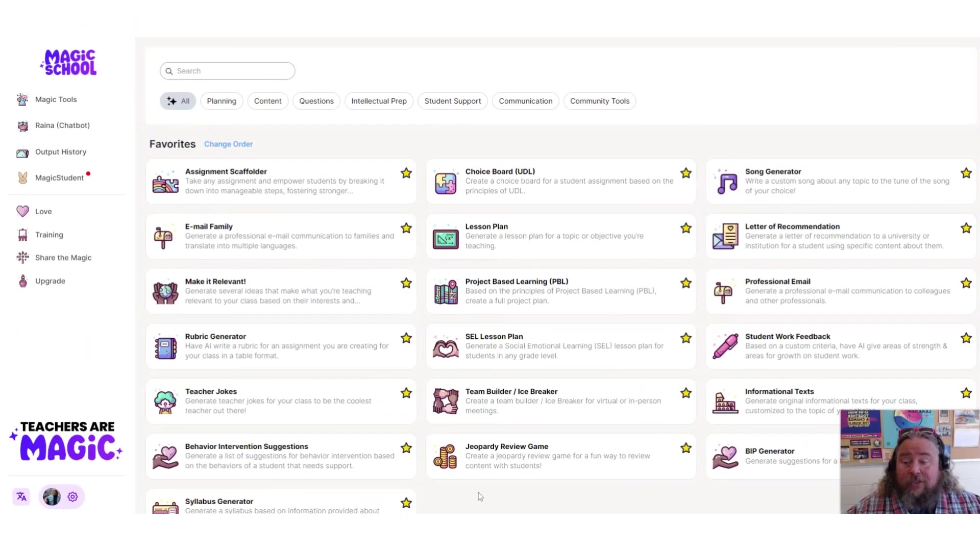980x551 pixels.
Task: Toggle the Student Work Feedback star
Action: (966, 338)
